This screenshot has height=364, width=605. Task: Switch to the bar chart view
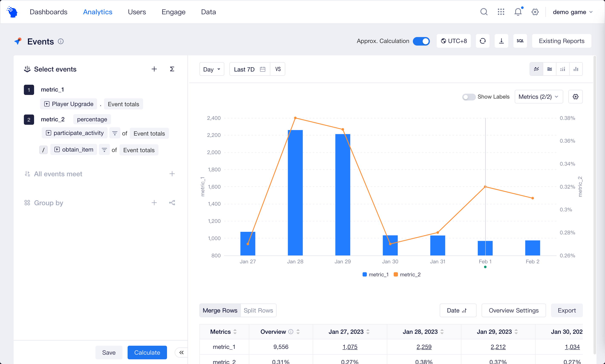pyautogui.click(x=576, y=69)
